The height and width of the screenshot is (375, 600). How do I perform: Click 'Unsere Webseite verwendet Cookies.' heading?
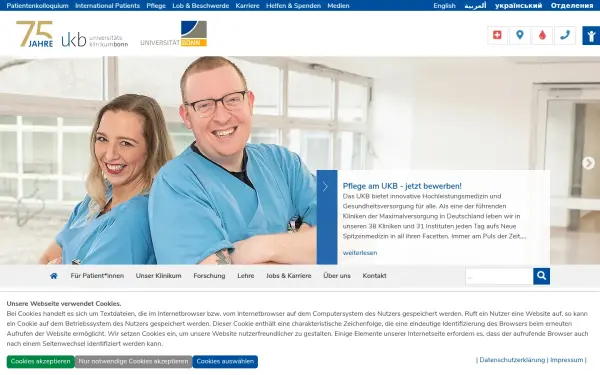(64, 304)
